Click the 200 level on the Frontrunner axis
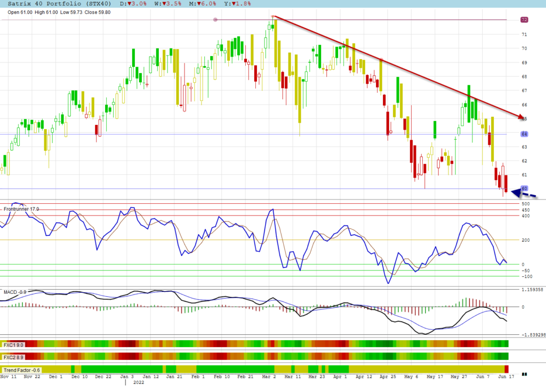The height and width of the screenshot is (392, 546). tap(525, 240)
